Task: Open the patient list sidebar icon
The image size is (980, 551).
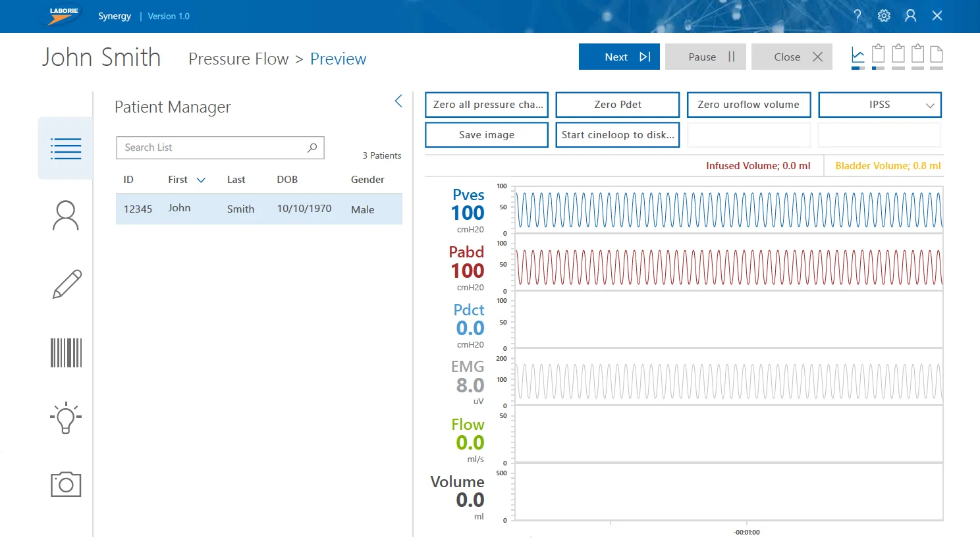Action: [66, 149]
